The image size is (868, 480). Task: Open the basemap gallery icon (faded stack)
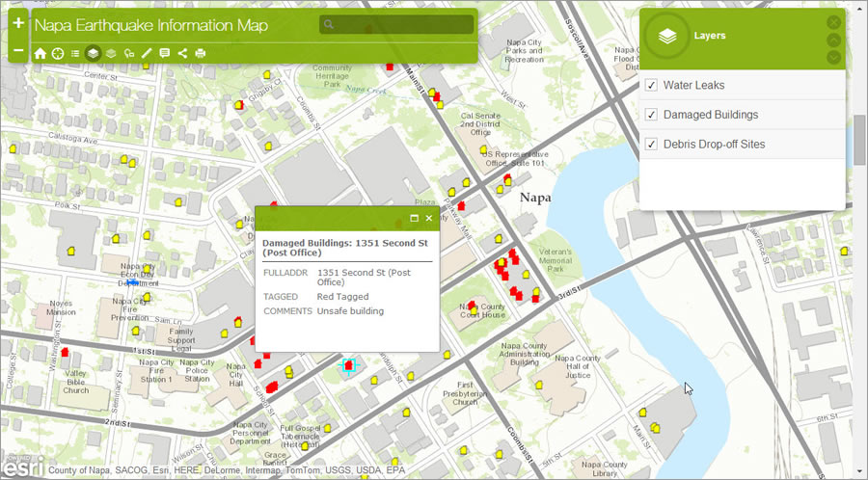pos(111,53)
